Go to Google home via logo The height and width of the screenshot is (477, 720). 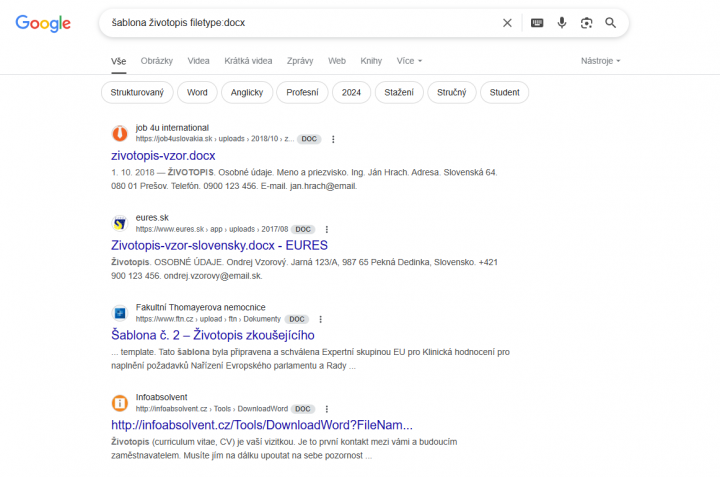[43, 23]
